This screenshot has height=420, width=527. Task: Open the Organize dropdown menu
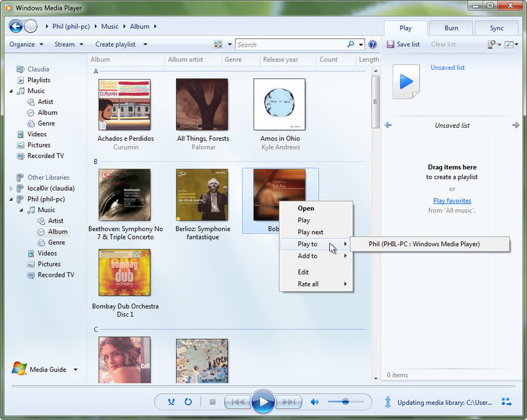point(26,45)
